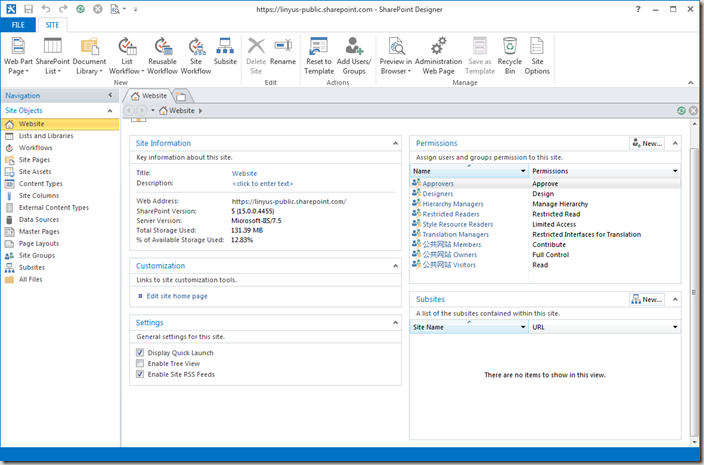Select the Style Resource Readers row
Image resolution: width=704 pixels, height=465 pixels.
pos(545,224)
